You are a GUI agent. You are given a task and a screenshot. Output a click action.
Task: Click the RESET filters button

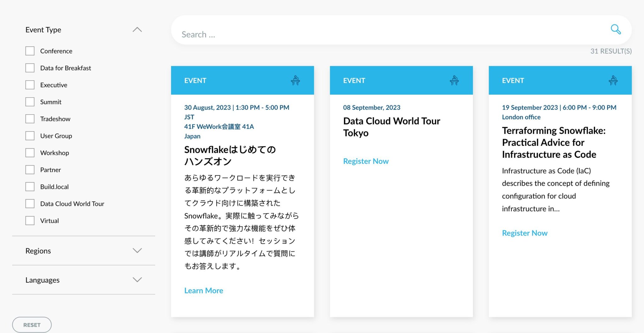(32, 325)
